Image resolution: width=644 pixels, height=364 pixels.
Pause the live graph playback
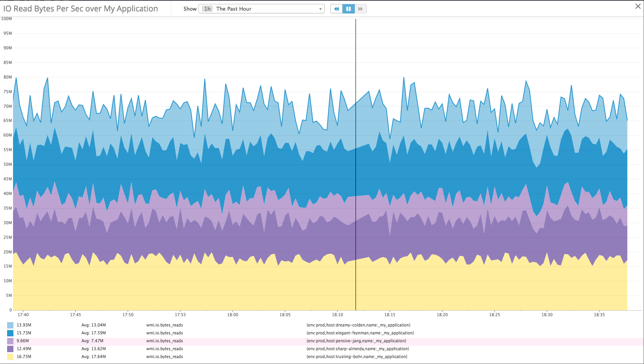tap(348, 8)
